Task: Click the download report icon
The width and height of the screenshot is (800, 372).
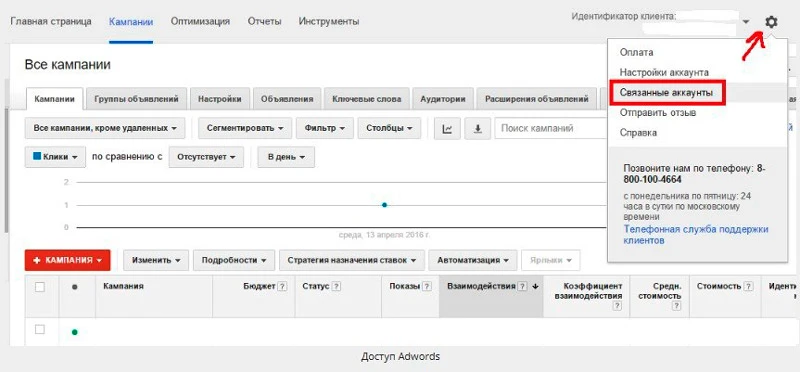Action: 478,129
